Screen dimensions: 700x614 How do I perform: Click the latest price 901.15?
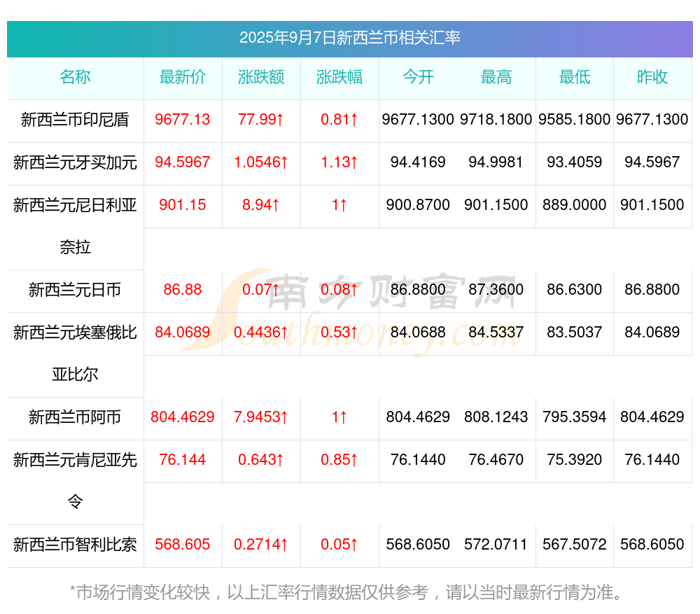pyautogui.click(x=183, y=205)
